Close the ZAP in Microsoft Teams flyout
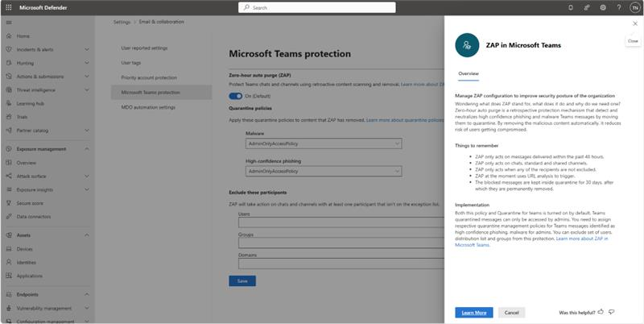The image size is (644, 324). 635,24
